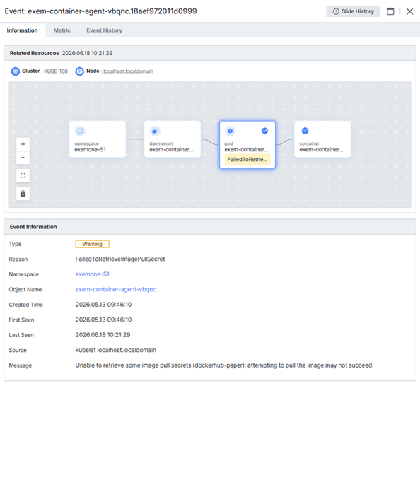
Task: Click the Cluster Kubernetes icon
Action: (x=15, y=71)
